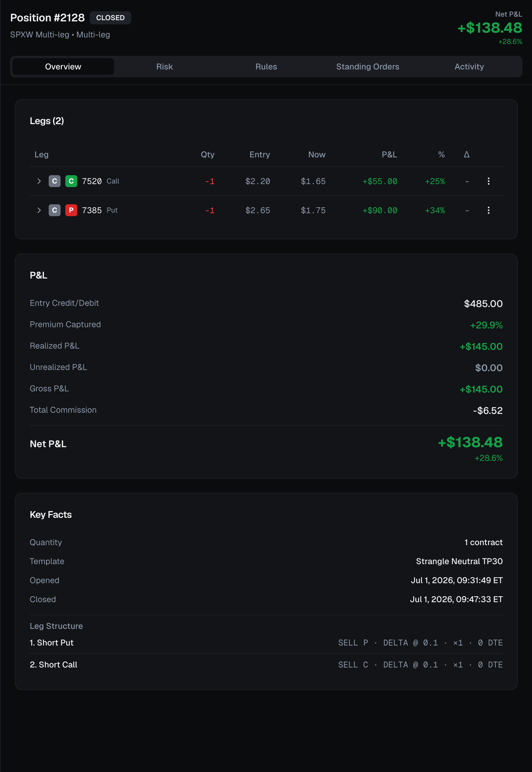
Task: Click the SELL C DELTA @ 0.1 spec
Action: click(420, 665)
